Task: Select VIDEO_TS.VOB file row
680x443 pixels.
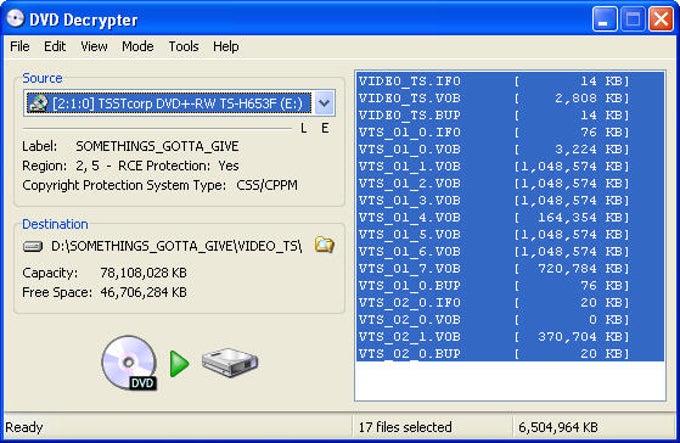Action: (510, 98)
